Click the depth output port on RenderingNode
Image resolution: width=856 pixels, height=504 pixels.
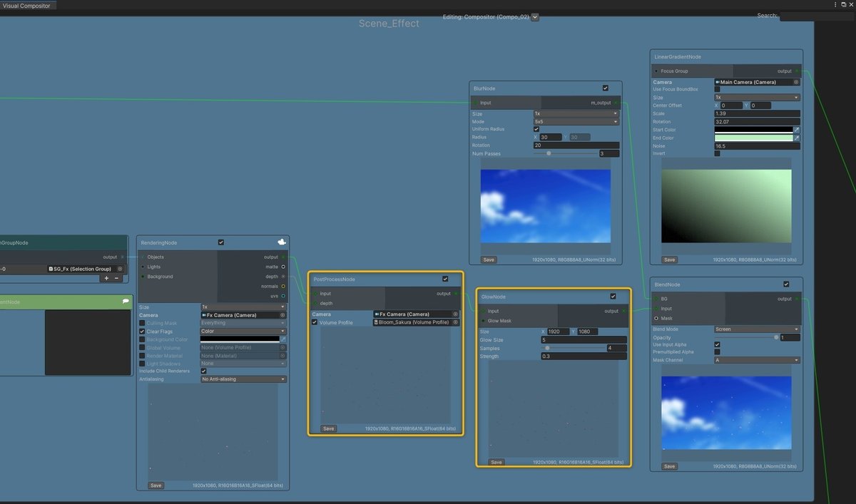coord(283,277)
